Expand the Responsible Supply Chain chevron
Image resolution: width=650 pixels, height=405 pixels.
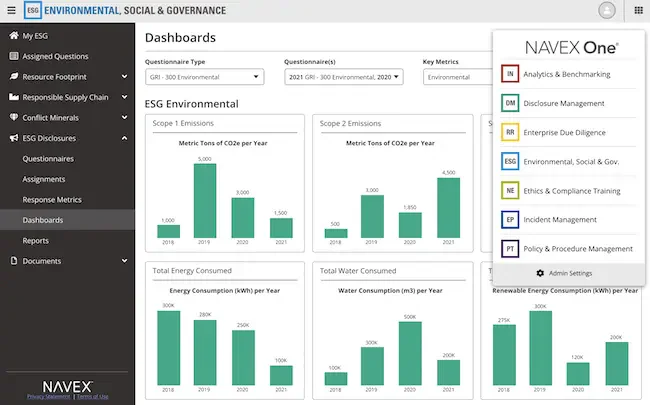(124, 97)
